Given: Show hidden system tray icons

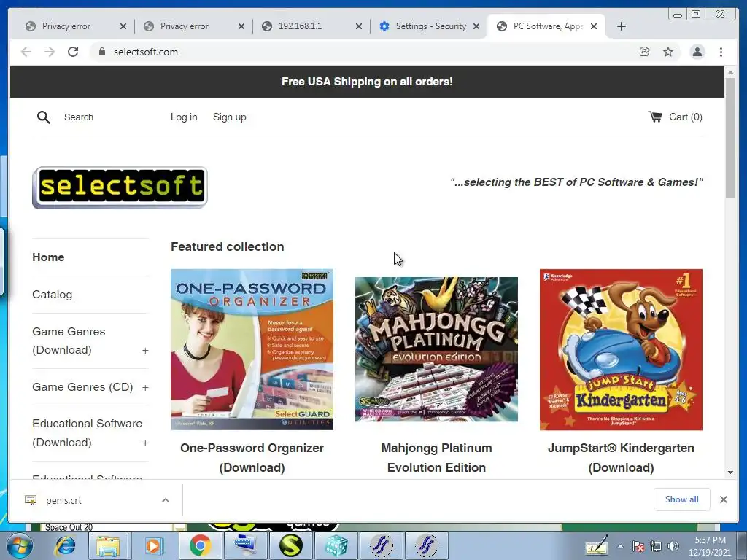Looking at the screenshot, I should (x=620, y=546).
